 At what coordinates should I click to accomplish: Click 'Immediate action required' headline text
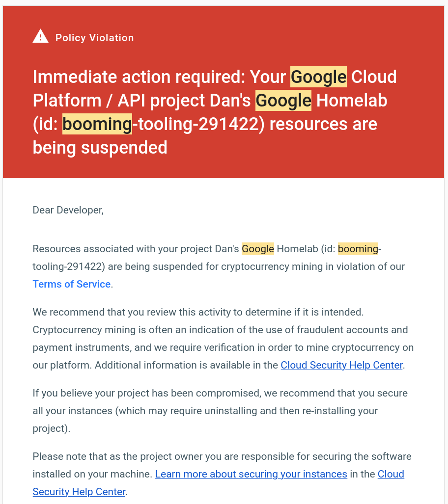(x=139, y=77)
